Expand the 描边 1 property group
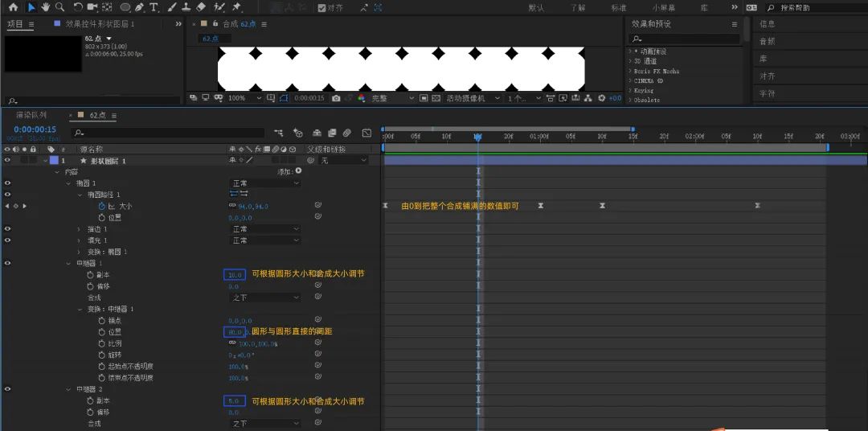Image resolution: width=868 pixels, height=431 pixels. click(80, 229)
